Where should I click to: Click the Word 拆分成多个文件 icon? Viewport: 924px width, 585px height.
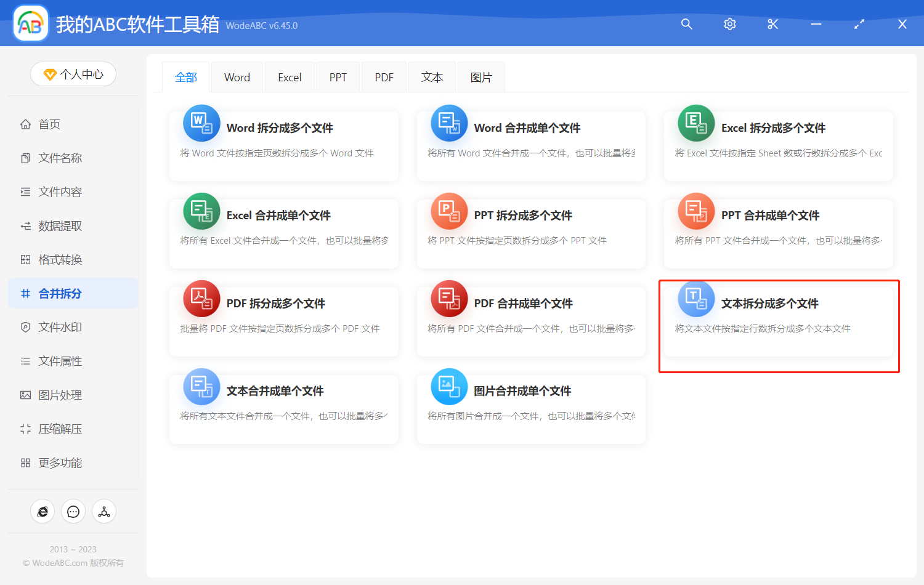click(x=201, y=123)
